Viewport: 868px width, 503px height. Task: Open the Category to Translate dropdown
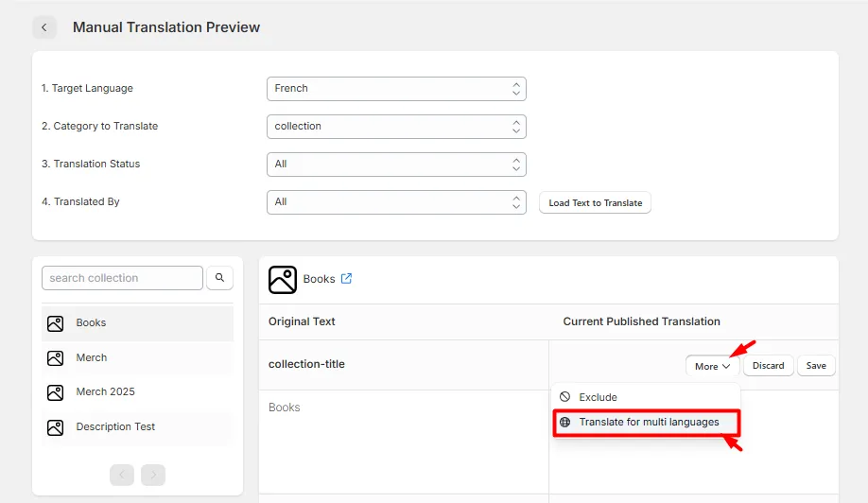pos(396,126)
